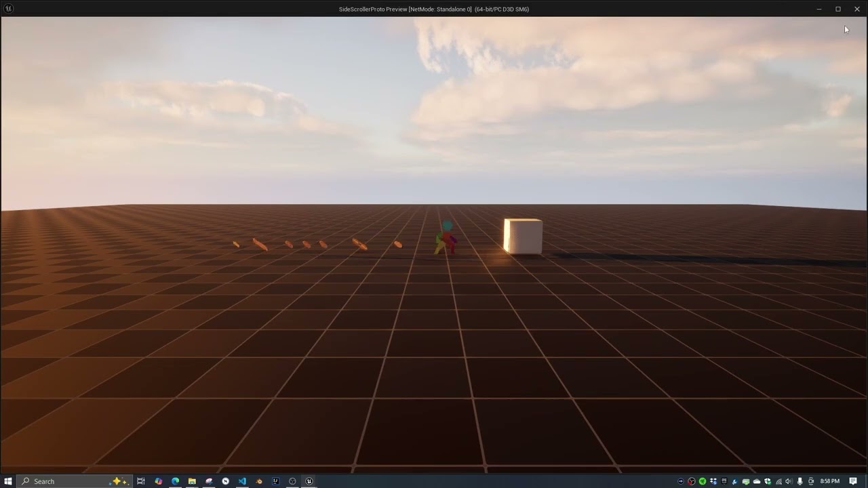868x488 pixels.
Task: Minimize the SideScrollerProto Preview window
Action: coord(819,9)
